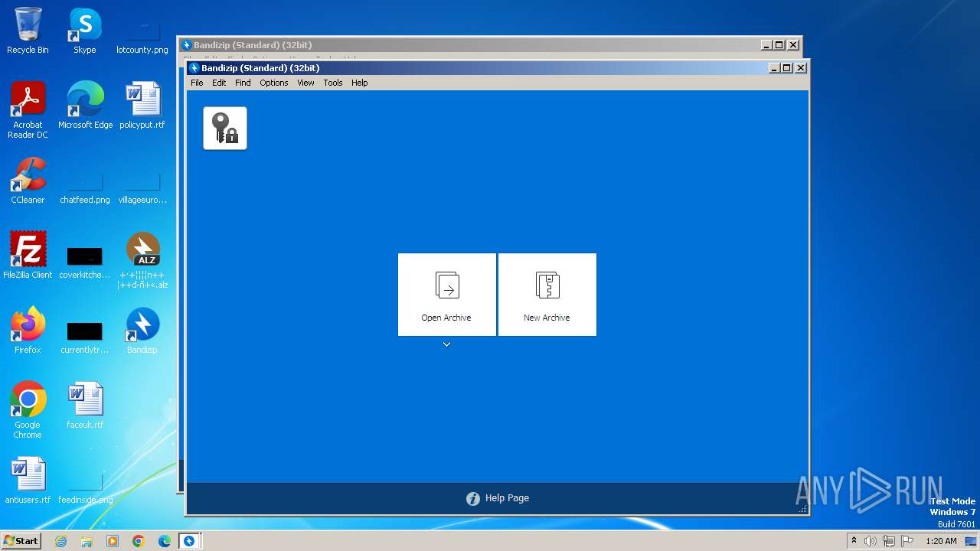The height and width of the screenshot is (551, 980).
Task: Select the Recycle Bin desktop icon
Action: pos(28,31)
